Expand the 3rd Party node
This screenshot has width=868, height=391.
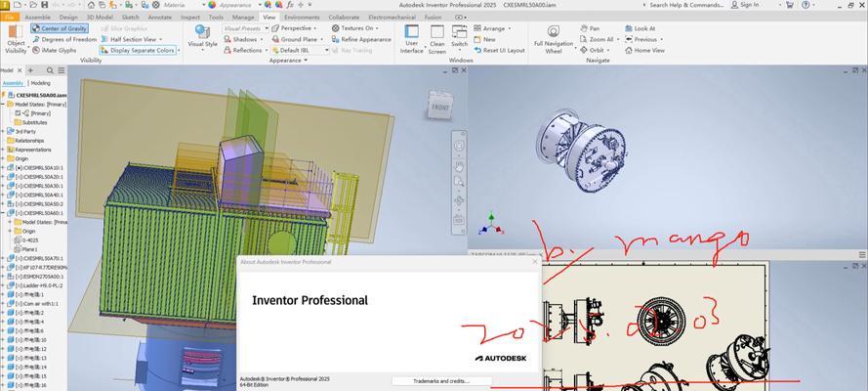[x=3, y=131]
